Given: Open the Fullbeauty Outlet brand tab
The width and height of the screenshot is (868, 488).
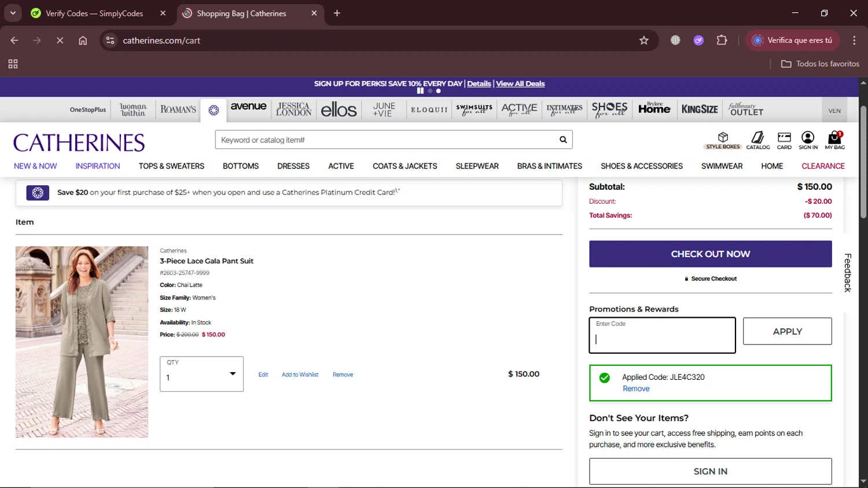Looking at the screenshot, I should click(x=746, y=109).
